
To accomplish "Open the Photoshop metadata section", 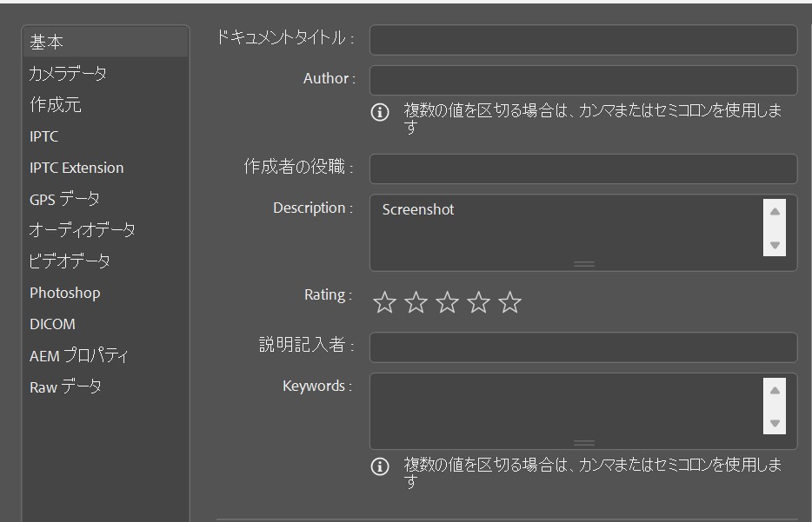I will 64,293.
